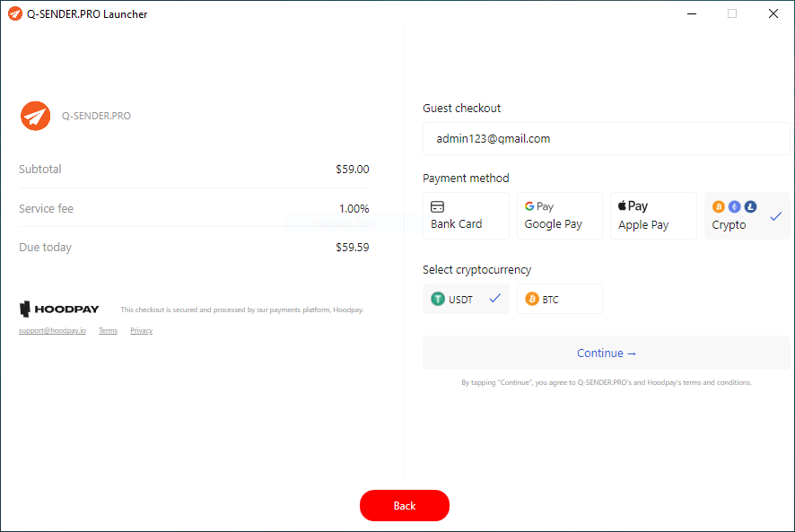This screenshot has height=532, width=795.
Task: Click the Payment method label
Action: 466,178
